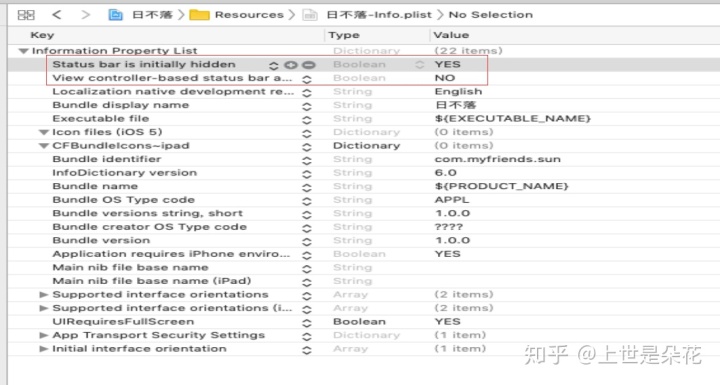Open key stepper for Localization native development region row
This screenshot has height=385, width=720.
(307, 92)
